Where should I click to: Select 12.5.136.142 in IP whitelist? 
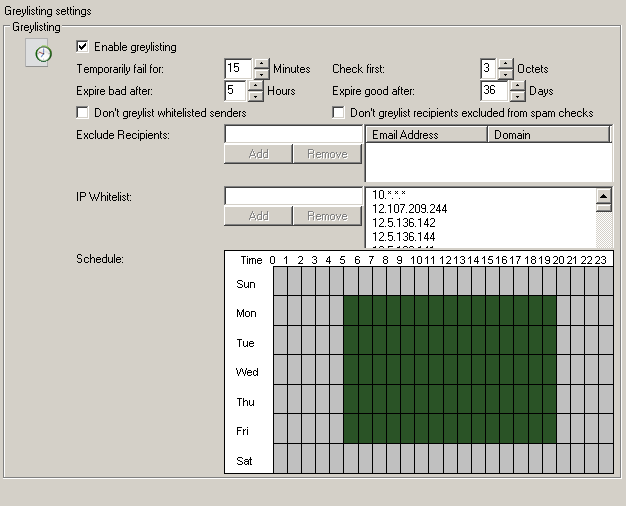click(405, 222)
